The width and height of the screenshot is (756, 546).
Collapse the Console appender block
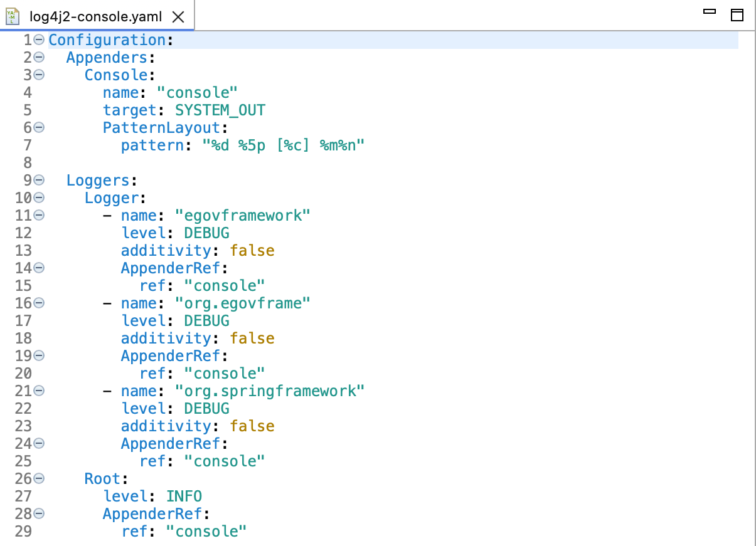pos(38,75)
